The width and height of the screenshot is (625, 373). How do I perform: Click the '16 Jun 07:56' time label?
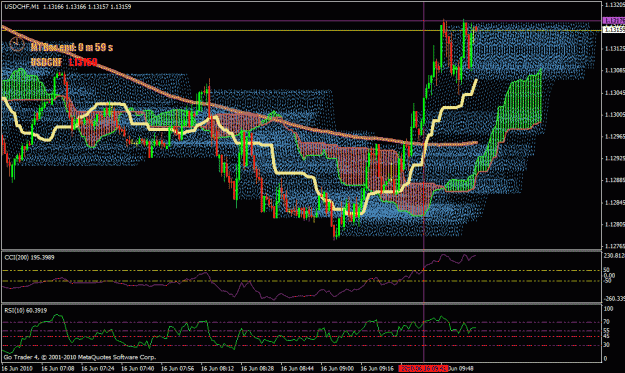[x=177, y=369]
